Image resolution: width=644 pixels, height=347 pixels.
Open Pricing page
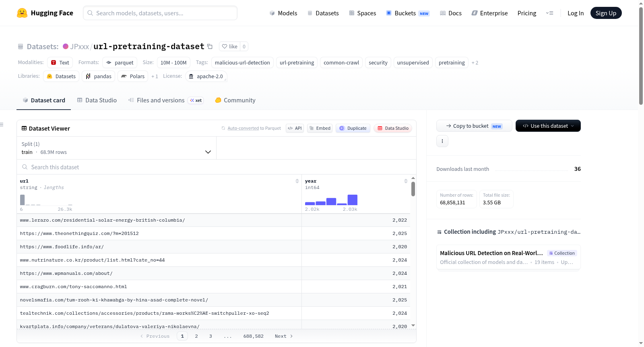(527, 13)
